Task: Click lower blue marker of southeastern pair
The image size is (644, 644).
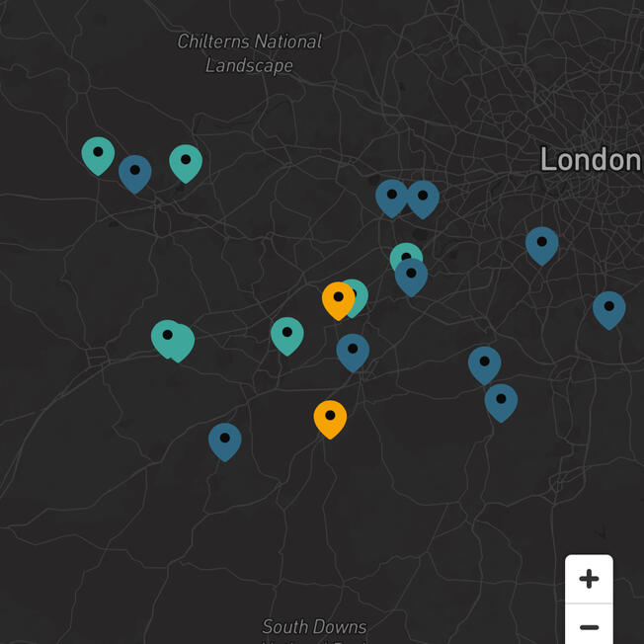Action: (x=501, y=401)
